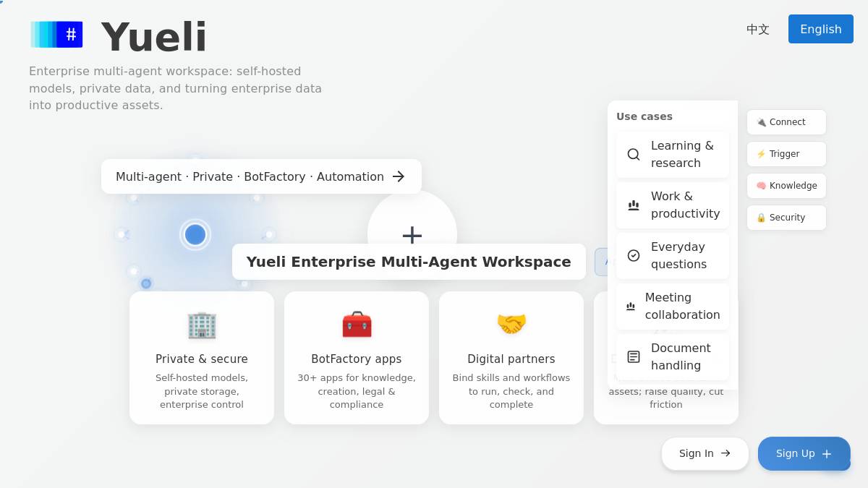Open the Knowledge chip
Viewport: 868px width, 488px height.
pos(786,186)
